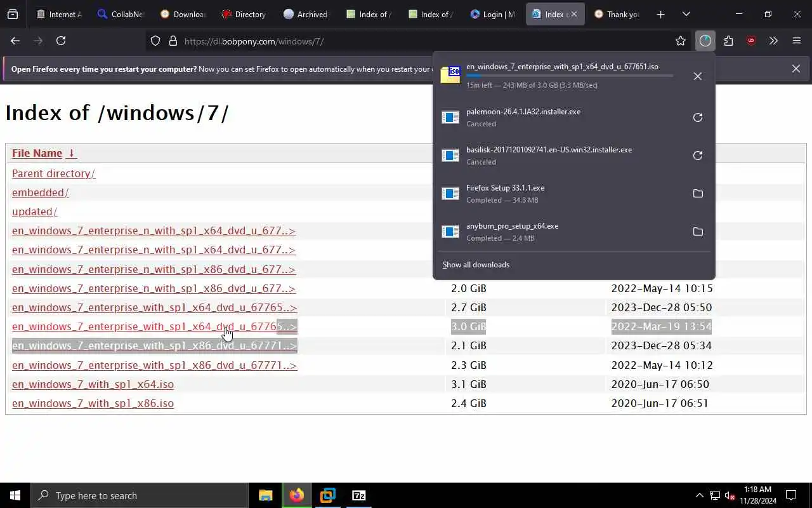Image resolution: width=812 pixels, height=508 pixels.
Task: Close the active Index tab
Action: [x=574, y=14]
